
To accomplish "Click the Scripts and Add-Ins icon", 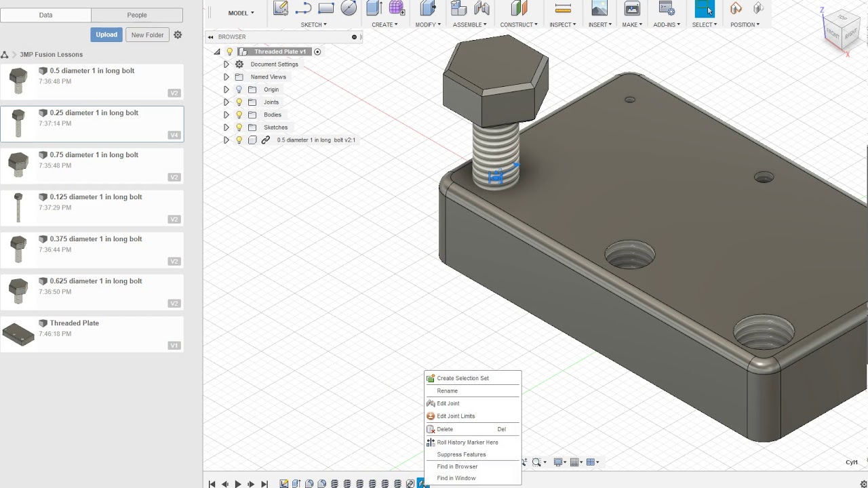I will (x=667, y=8).
